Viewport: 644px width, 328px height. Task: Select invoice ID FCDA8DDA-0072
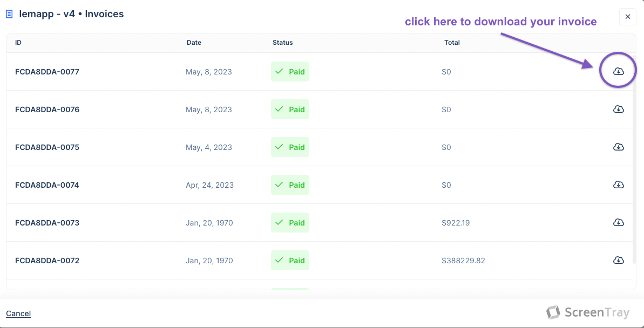click(47, 261)
